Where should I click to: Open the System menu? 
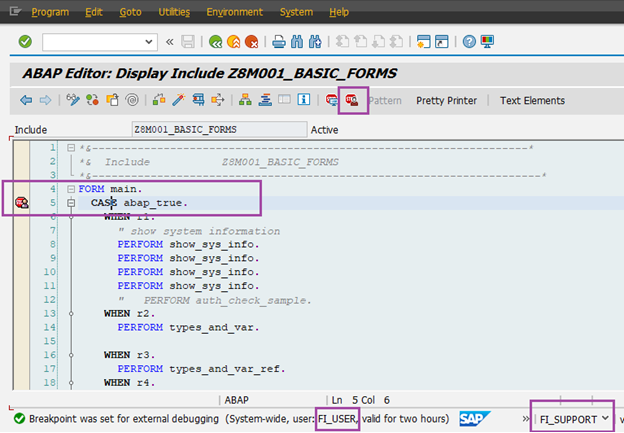(x=296, y=12)
